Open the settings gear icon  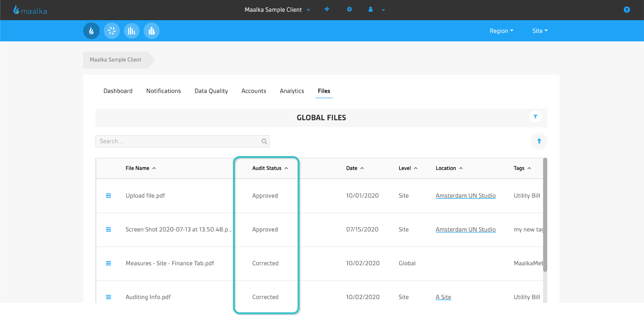(x=349, y=9)
